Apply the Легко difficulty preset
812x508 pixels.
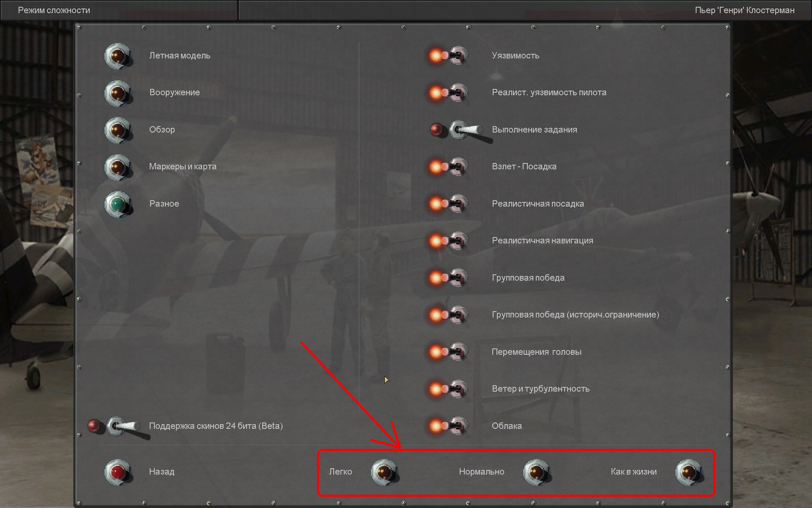pos(384,472)
